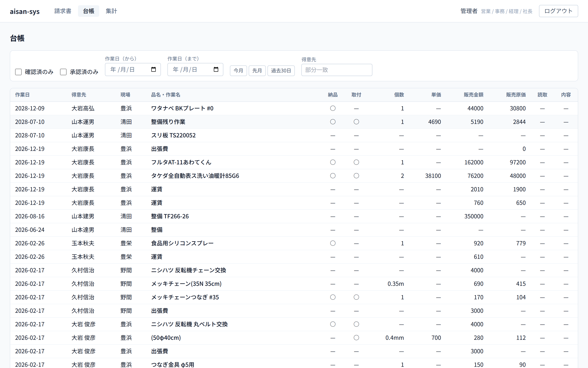The image size is (588, 368).
Task: Click 納品 column header
Action: click(333, 95)
